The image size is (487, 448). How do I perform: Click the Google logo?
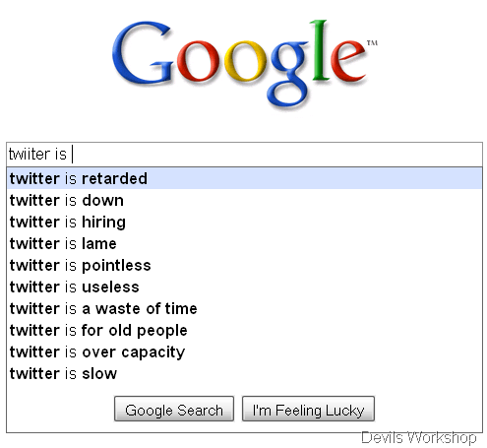[244, 64]
